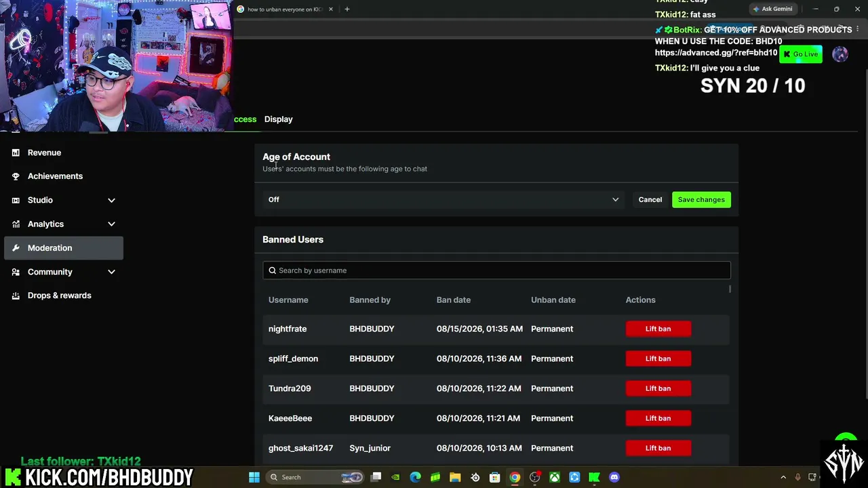Image resolution: width=868 pixels, height=488 pixels.
Task: Click the Studio camera icon
Action: coord(16,200)
